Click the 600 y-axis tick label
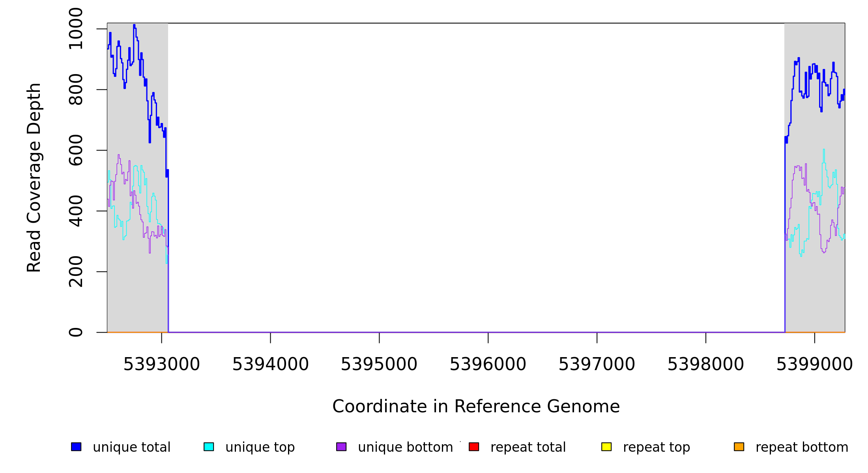Viewport: 868px width, 473px height. [75, 150]
